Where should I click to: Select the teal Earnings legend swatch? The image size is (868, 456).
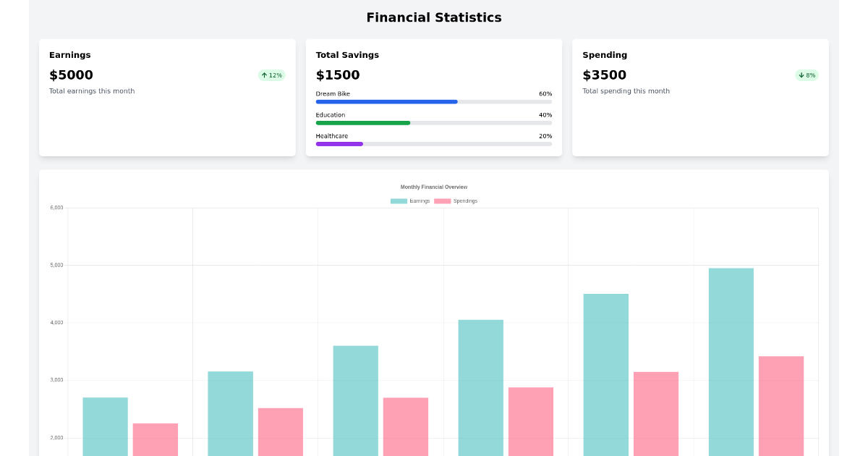399,200
